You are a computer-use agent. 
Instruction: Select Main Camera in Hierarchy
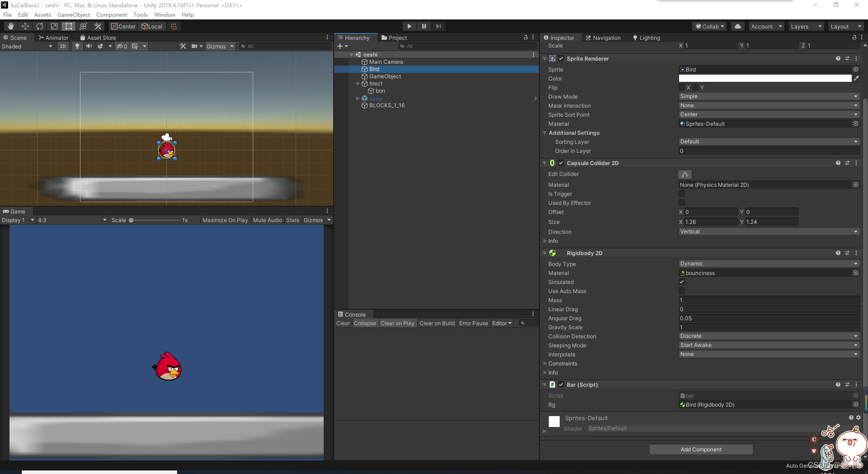point(386,62)
